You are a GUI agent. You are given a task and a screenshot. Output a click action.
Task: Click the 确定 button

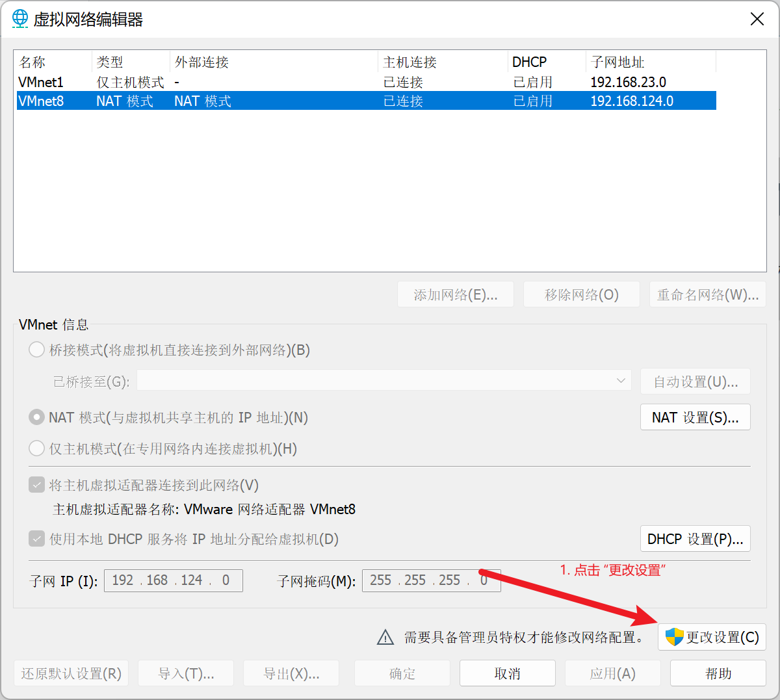point(402,673)
